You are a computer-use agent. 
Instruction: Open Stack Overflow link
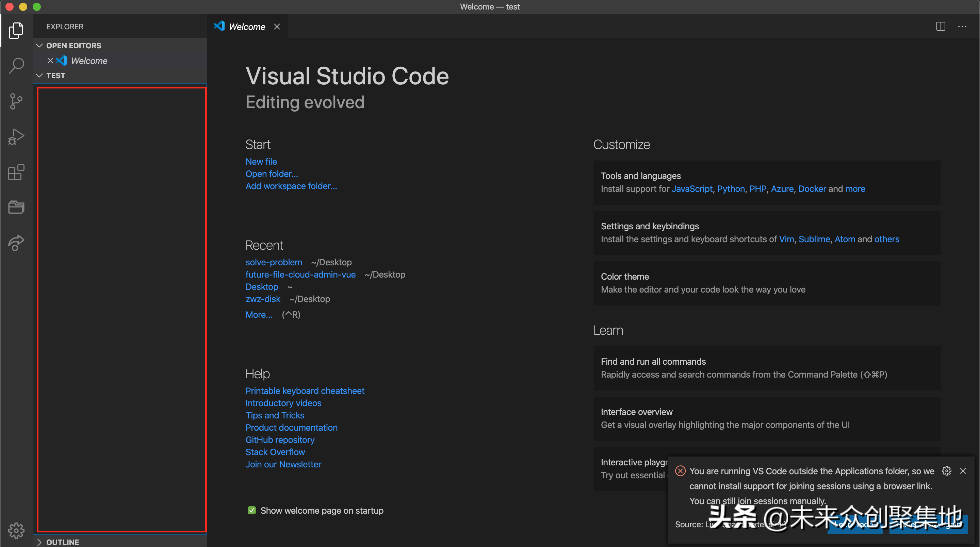coord(275,452)
